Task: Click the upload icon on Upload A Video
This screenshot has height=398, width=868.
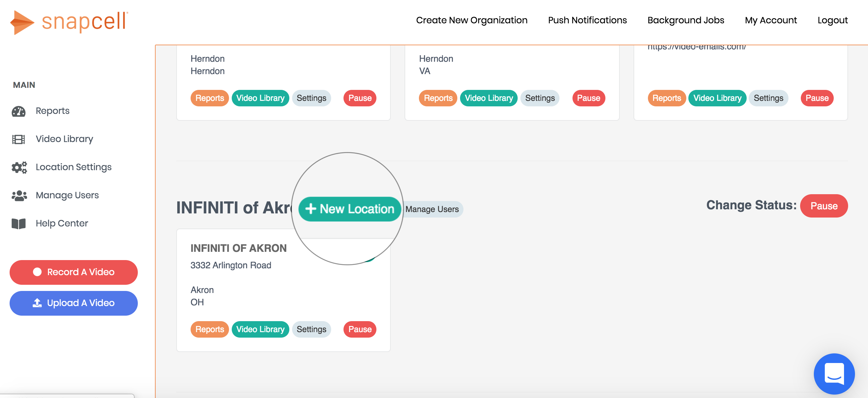Action: [x=37, y=303]
